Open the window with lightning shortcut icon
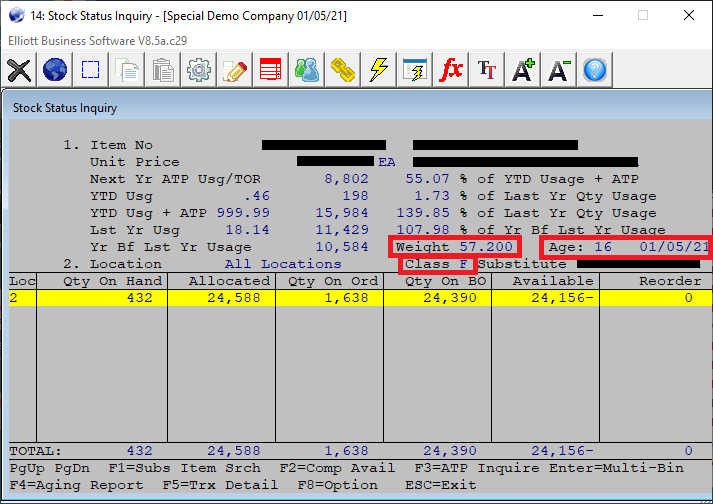The width and height of the screenshot is (713, 504). (415, 70)
